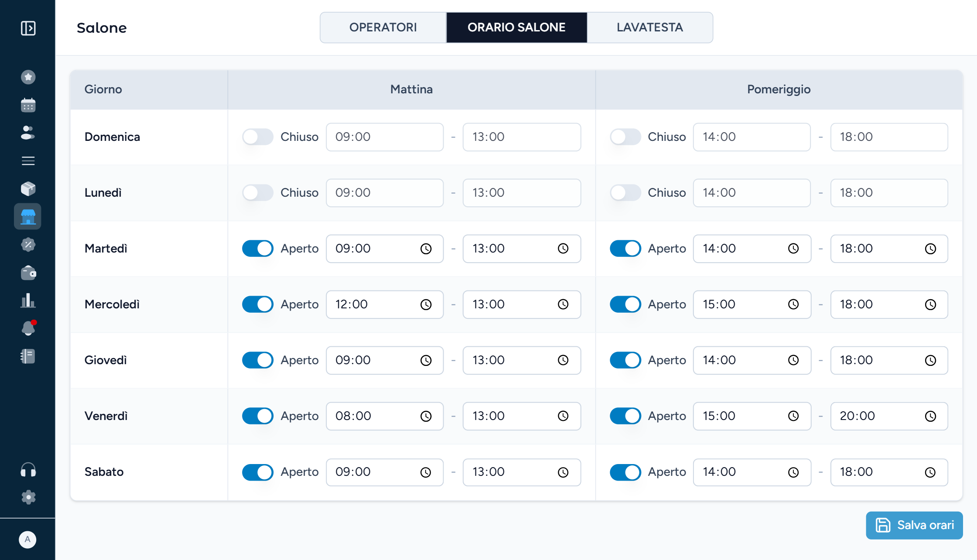Toggle Domenica morning switch to open

(258, 137)
